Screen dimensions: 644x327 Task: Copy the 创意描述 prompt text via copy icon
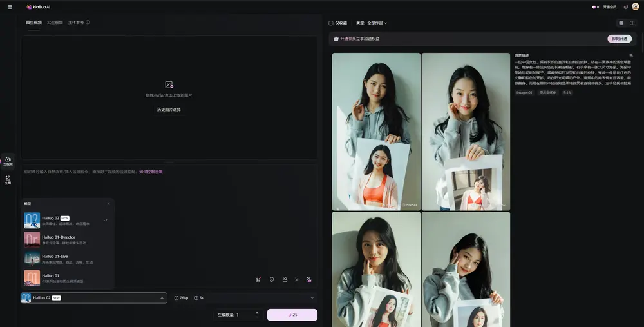click(x=630, y=55)
